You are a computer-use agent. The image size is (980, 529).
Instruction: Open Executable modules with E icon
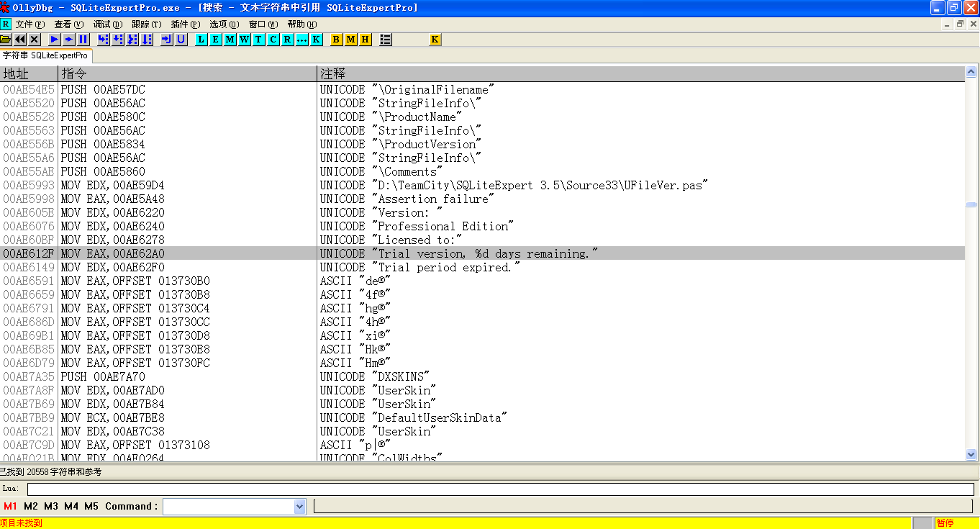[x=216, y=40]
